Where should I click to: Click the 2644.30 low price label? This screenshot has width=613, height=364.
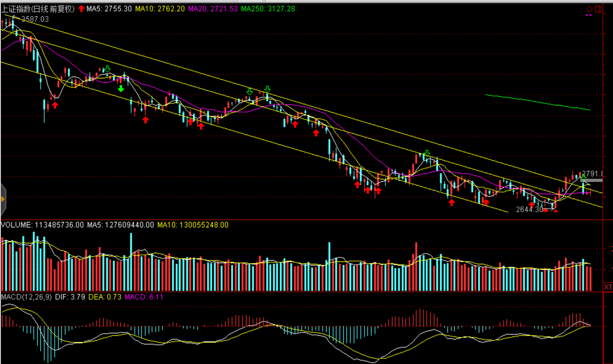(529, 210)
